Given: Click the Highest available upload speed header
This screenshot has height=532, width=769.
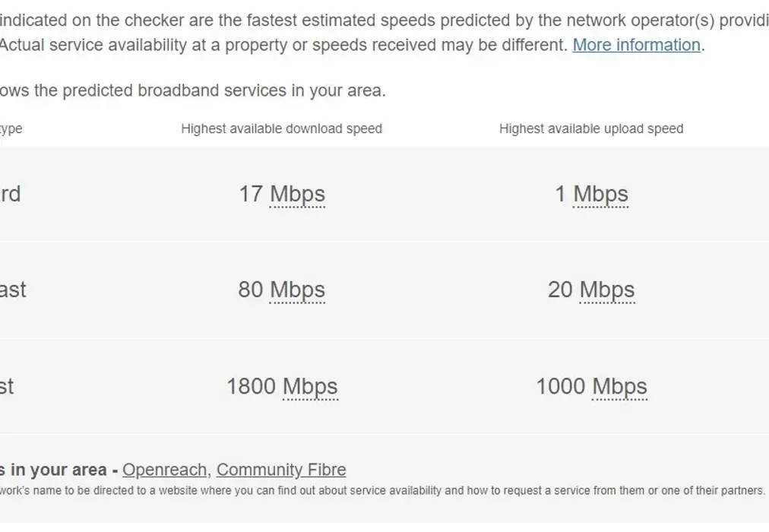Looking at the screenshot, I should coord(591,129).
